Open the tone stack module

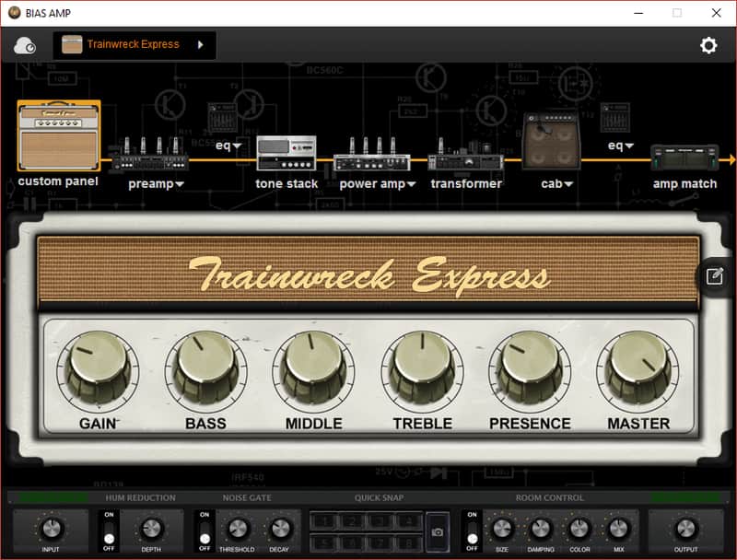point(287,153)
